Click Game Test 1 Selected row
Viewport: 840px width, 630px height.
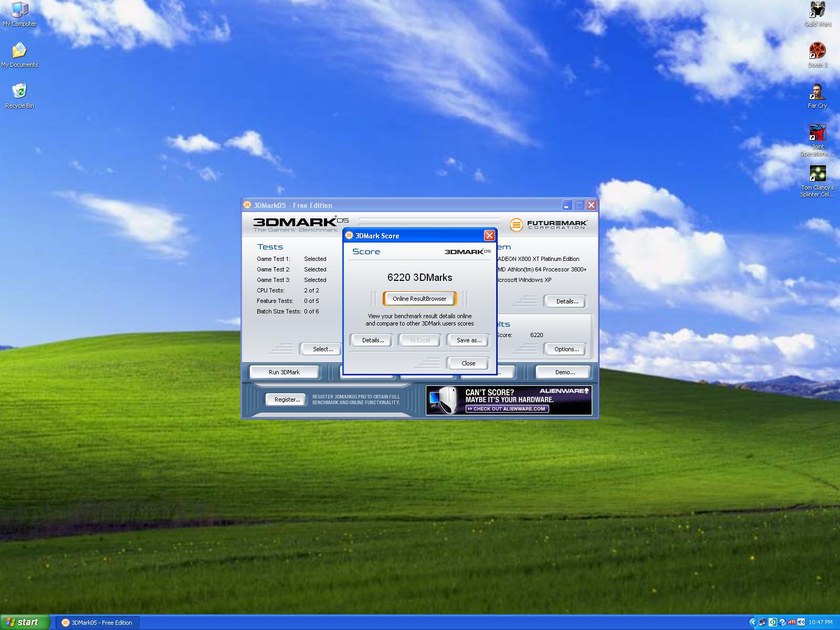click(291, 259)
